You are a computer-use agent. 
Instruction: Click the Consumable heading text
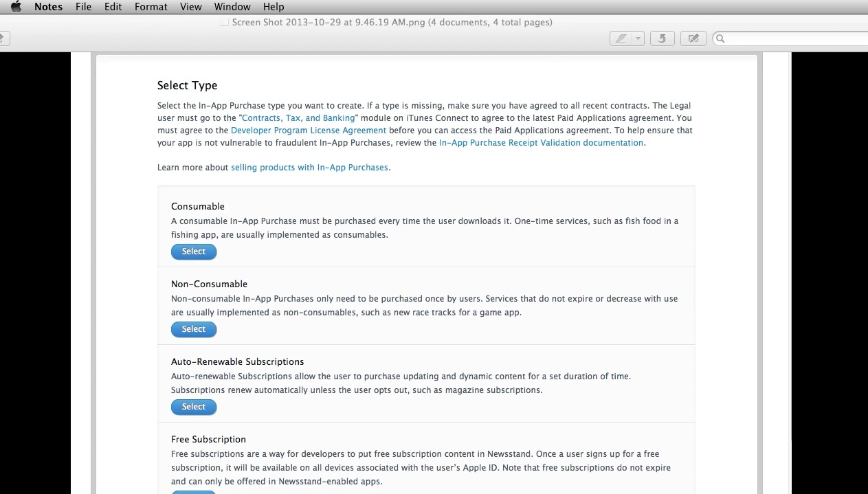(x=198, y=206)
